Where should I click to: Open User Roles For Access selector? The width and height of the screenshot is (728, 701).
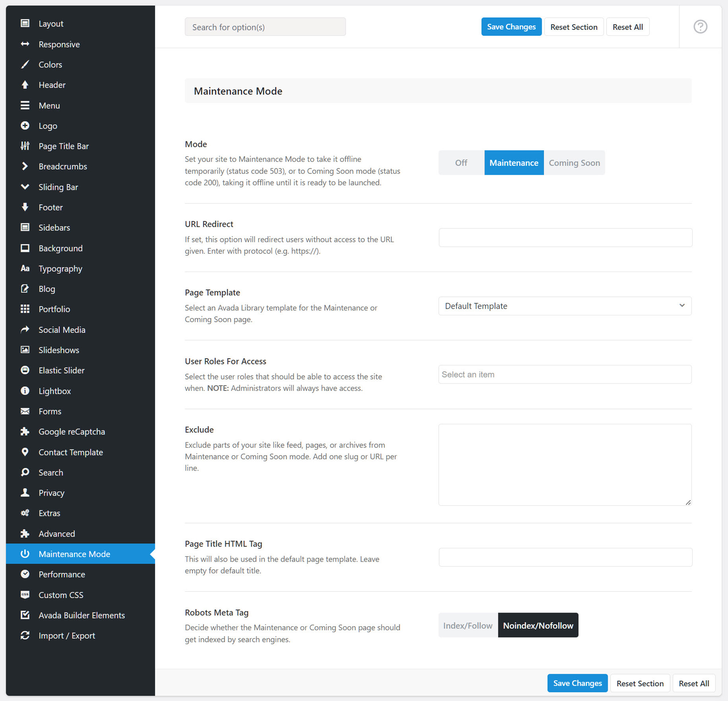pos(565,374)
